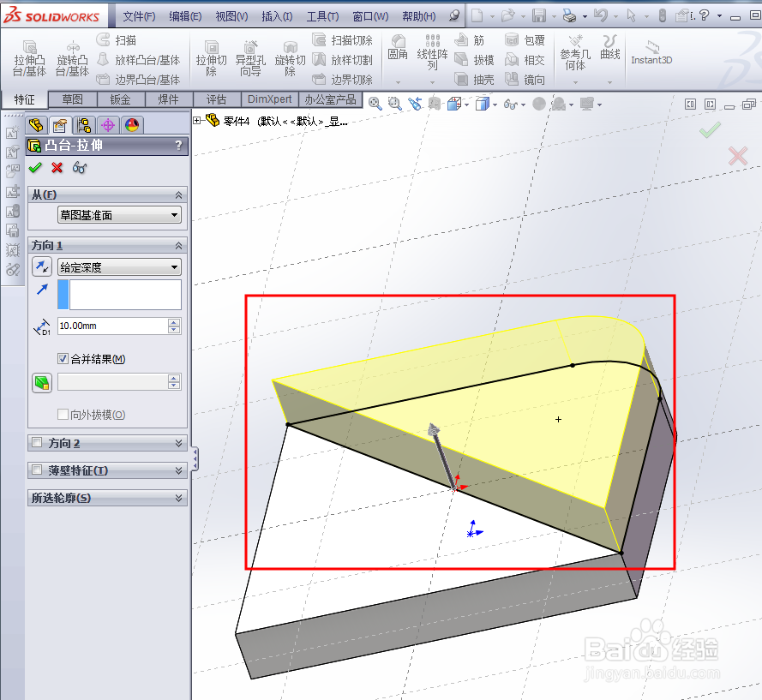The image size is (762, 700).
Task: Select the 包覆 wrap tool
Action: pos(525,40)
